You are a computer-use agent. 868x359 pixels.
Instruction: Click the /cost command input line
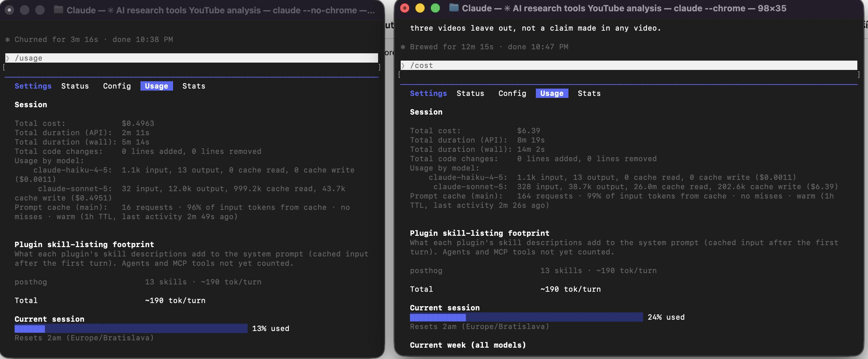(x=629, y=65)
